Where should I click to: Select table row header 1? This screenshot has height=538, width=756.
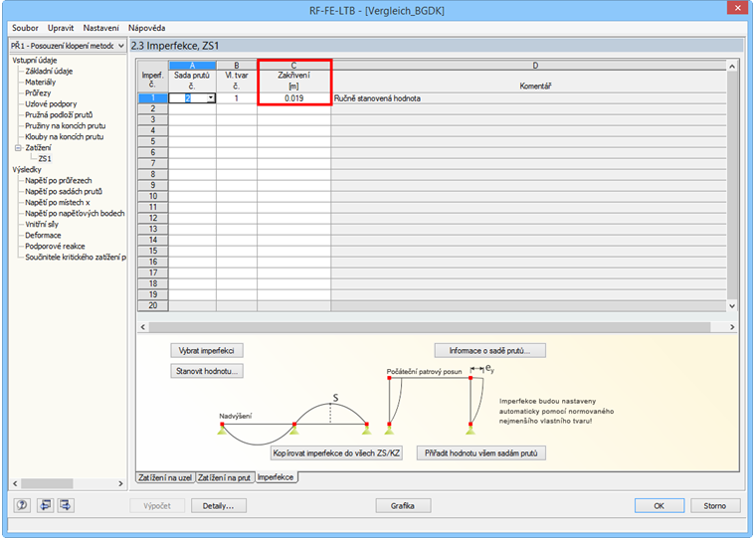tap(153, 97)
